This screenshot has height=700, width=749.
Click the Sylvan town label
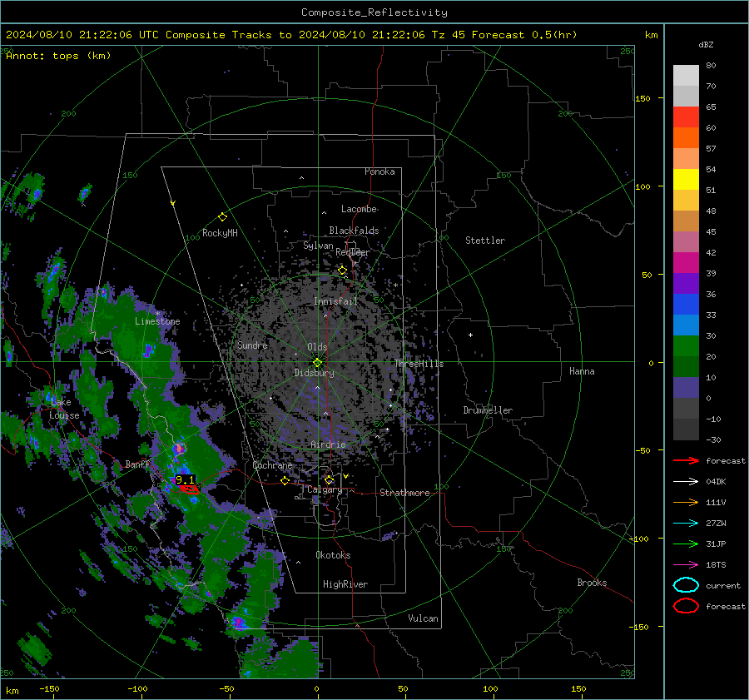click(318, 246)
